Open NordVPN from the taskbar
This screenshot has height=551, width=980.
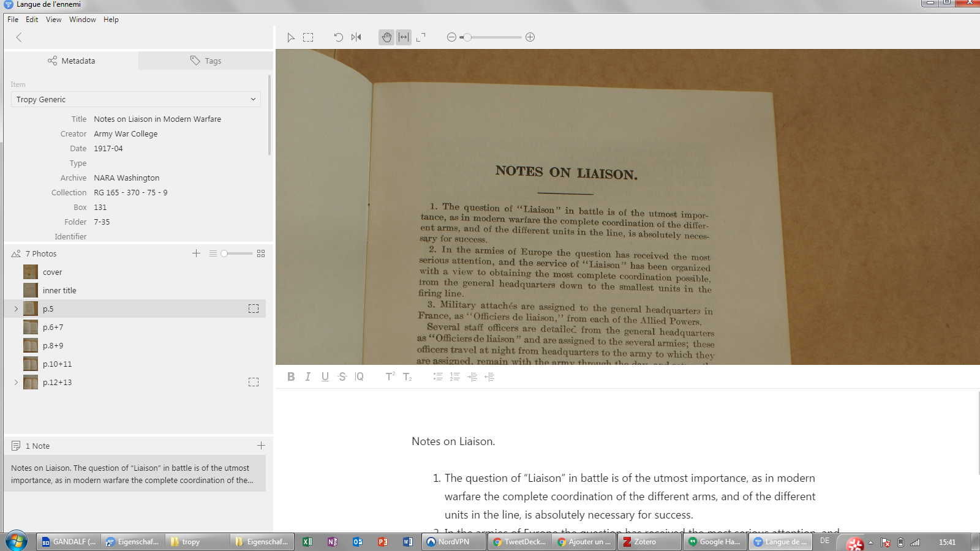pyautogui.click(x=454, y=542)
